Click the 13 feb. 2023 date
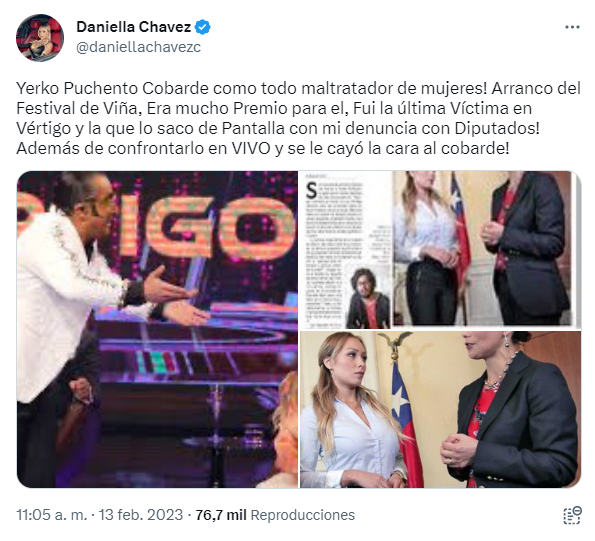The image size is (595, 541). [141, 515]
